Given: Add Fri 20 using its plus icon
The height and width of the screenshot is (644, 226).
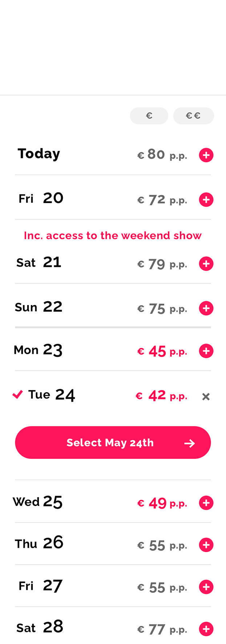Looking at the screenshot, I should (x=206, y=199).
